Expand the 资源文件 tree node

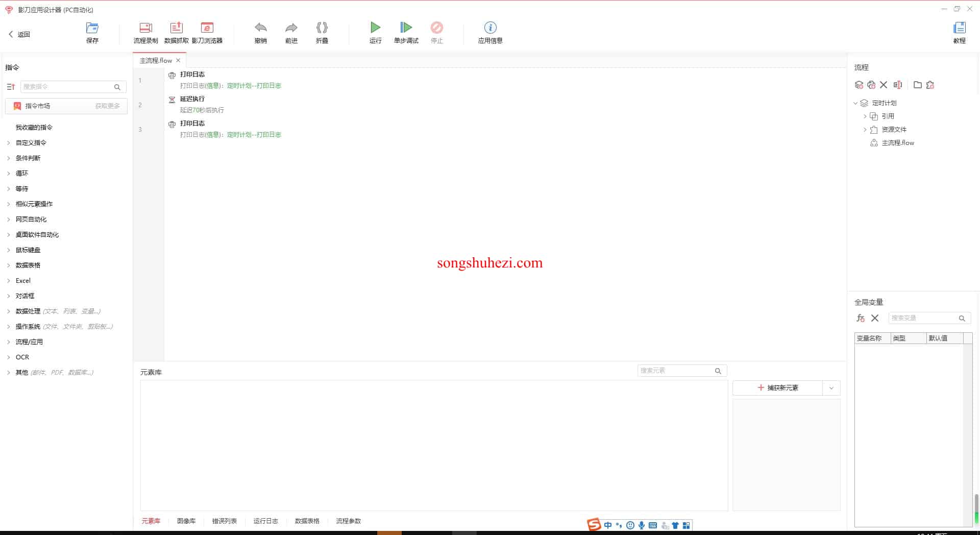pos(865,130)
